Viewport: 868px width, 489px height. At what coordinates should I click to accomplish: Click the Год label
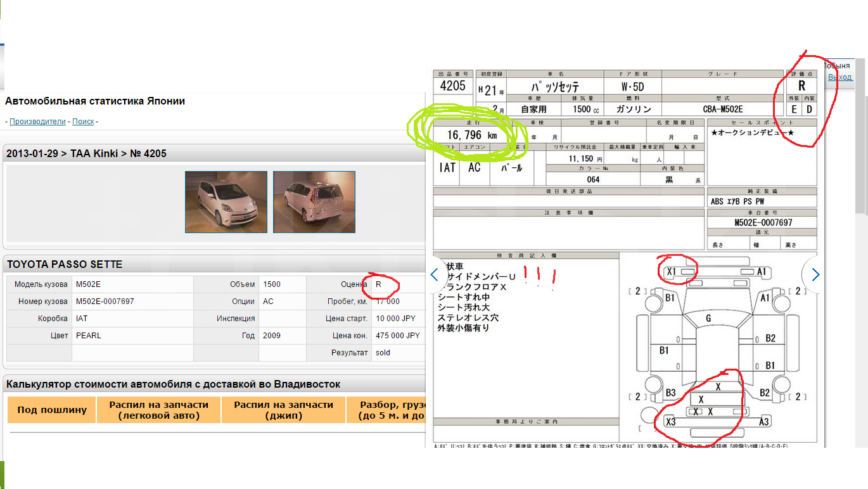pos(248,336)
